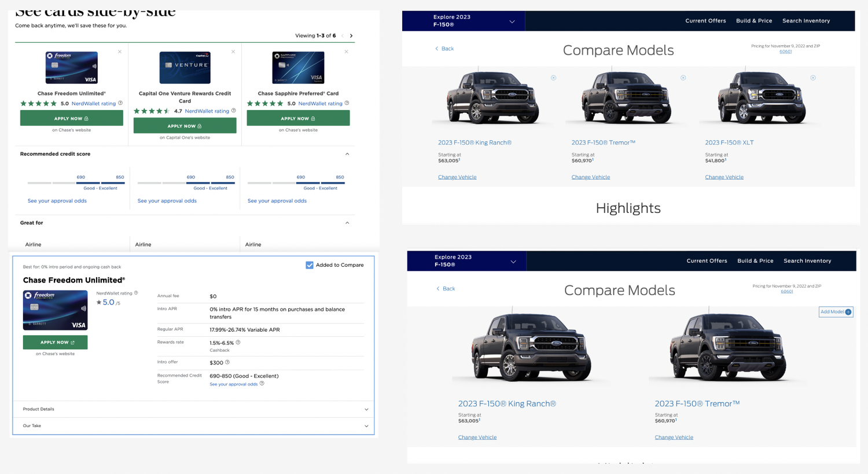This screenshot has height=474, width=868.
Task: Open Build & Price in top Ford window
Action: click(x=754, y=21)
